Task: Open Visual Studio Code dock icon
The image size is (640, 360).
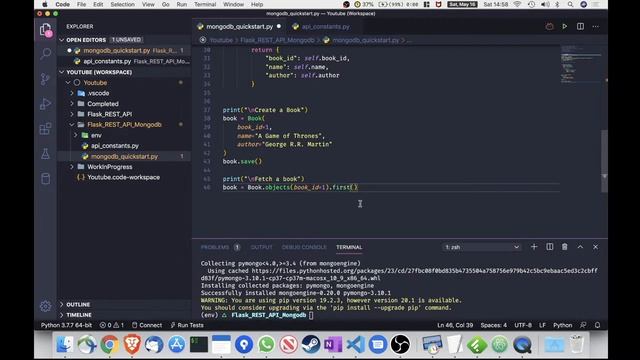Action: click(356, 344)
